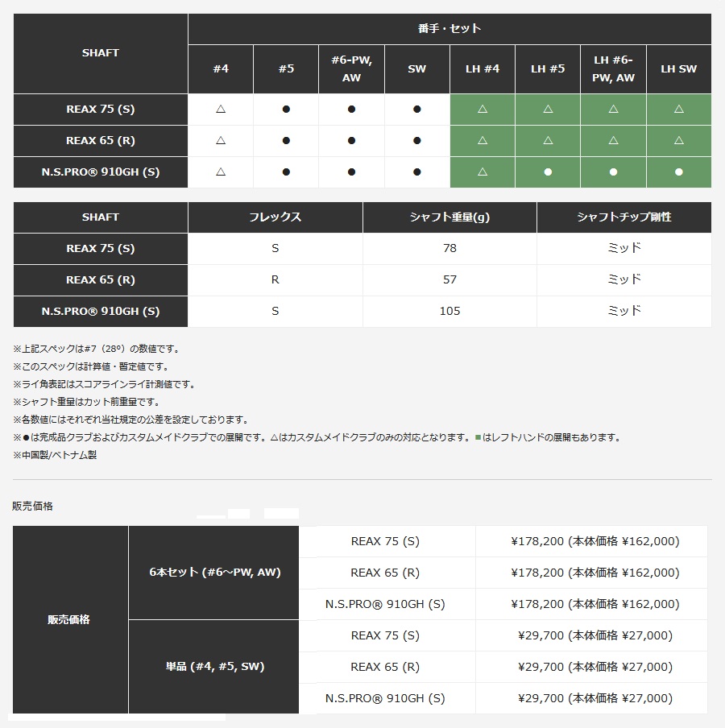Click REAX 65 (R) in the 6本セット price rows

click(x=385, y=573)
